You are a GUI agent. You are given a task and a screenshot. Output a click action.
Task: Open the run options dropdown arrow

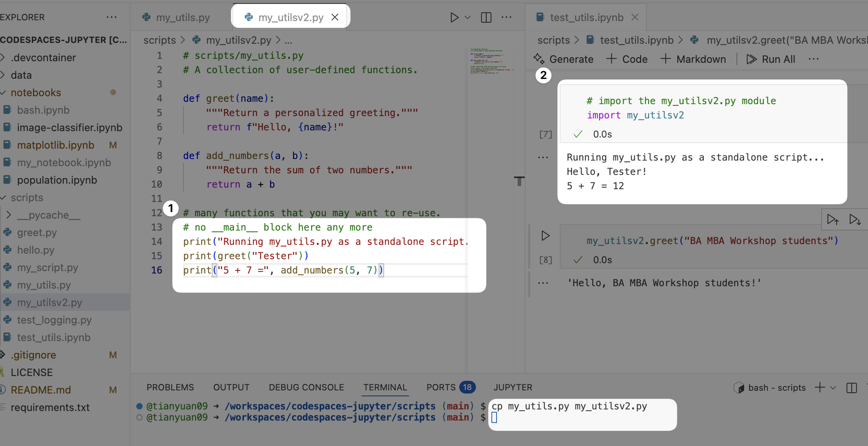coord(468,17)
